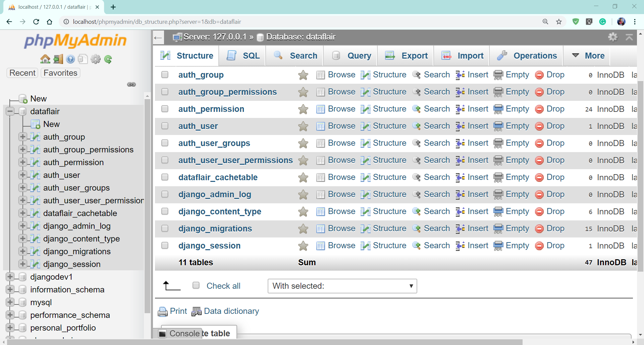The height and width of the screenshot is (345, 644).
Task: Open browser profile avatar
Action: pyautogui.click(x=621, y=22)
